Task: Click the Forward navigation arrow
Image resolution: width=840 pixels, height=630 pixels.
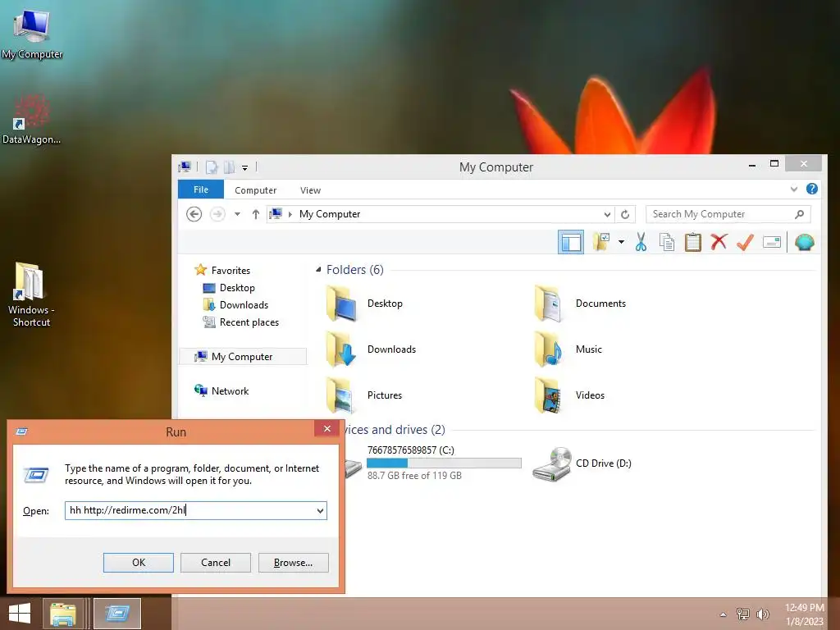Action: click(x=217, y=214)
